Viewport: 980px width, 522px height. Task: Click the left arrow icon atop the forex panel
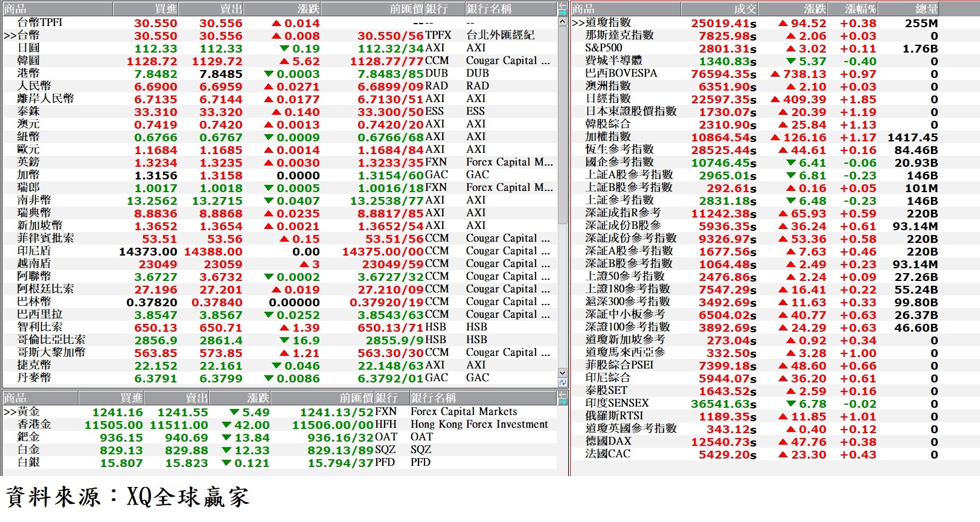(563, 5)
